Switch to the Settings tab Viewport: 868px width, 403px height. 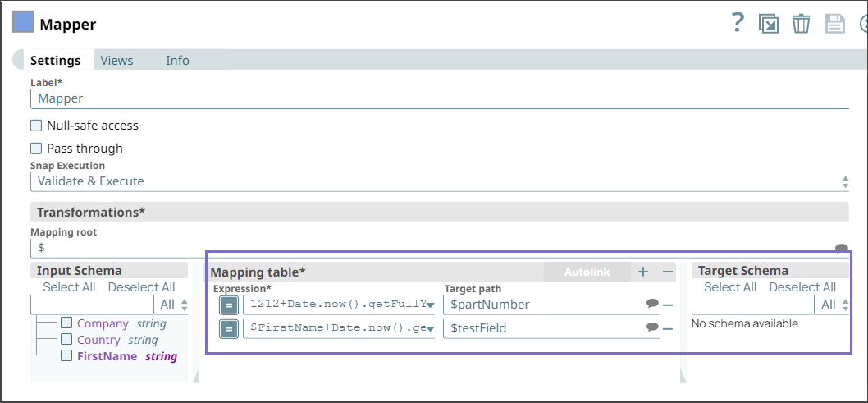click(x=55, y=61)
